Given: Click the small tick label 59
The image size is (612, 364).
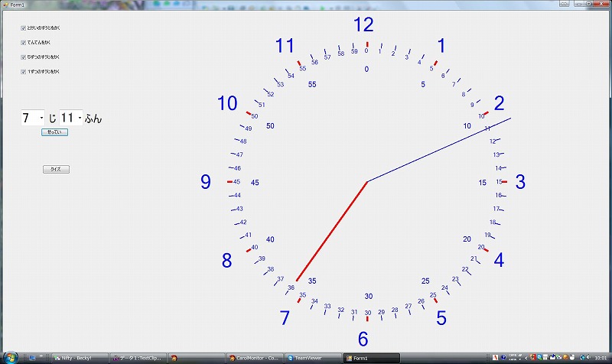Looking at the screenshot, I should [354, 51].
